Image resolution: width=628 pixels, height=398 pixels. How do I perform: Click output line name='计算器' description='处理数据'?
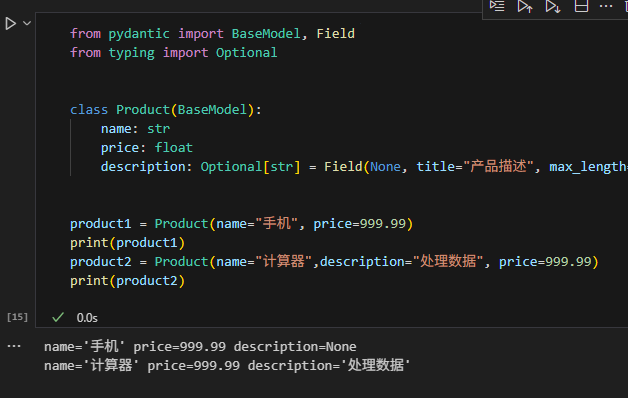227,366
